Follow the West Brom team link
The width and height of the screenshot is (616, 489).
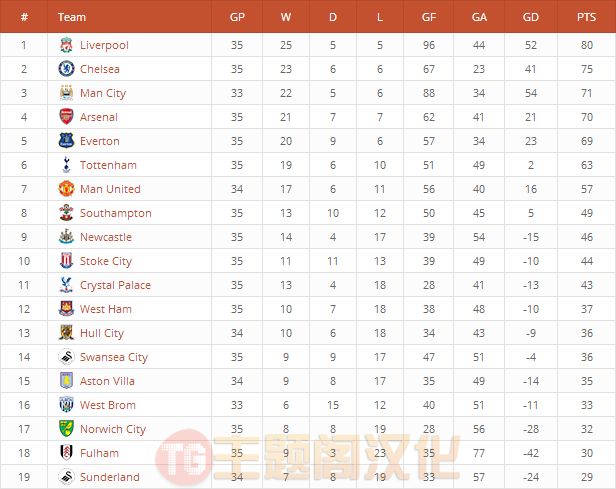point(108,405)
